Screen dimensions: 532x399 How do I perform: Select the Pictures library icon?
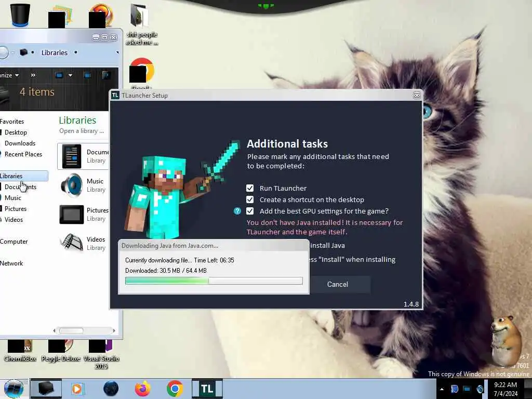(72, 215)
